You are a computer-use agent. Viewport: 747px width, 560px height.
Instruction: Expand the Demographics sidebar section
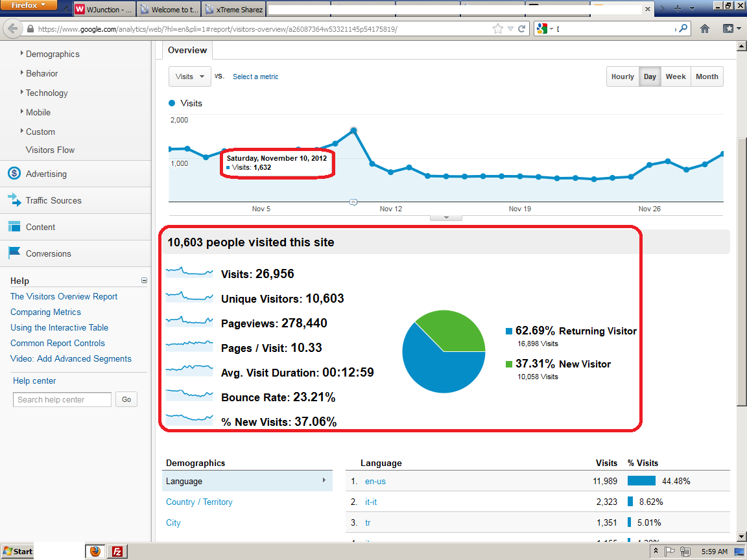coord(52,54)
